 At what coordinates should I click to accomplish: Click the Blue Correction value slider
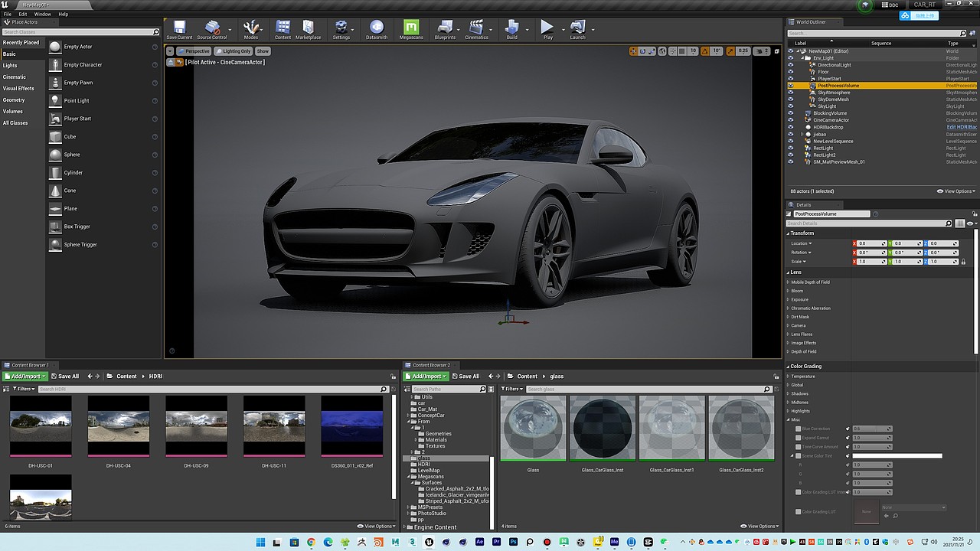point(871,429)
